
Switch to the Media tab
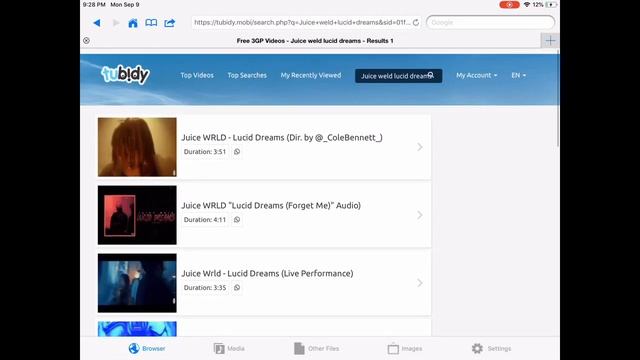tap(229, 348)
